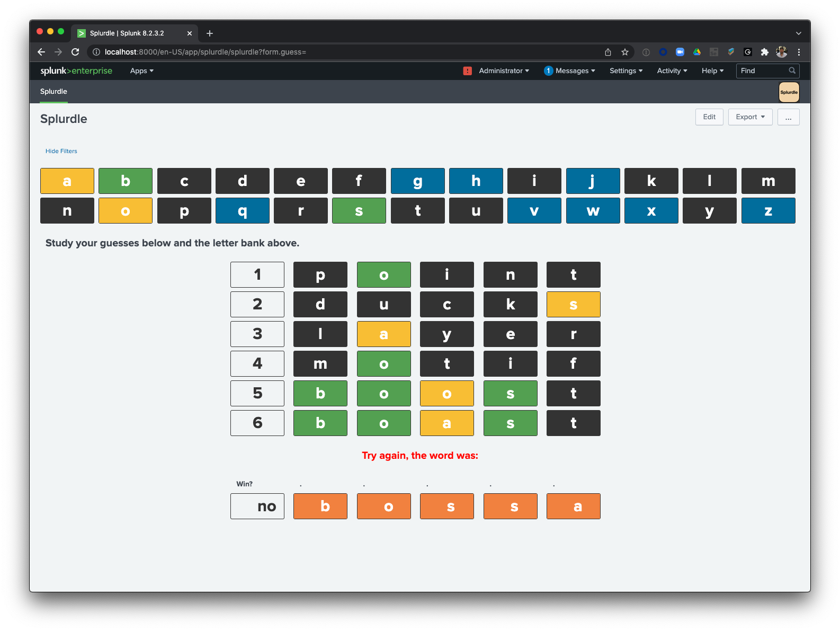This screenshot has height=631, width=840.
Task: Click the letter f in guess 4
Action: pos(574,364)
